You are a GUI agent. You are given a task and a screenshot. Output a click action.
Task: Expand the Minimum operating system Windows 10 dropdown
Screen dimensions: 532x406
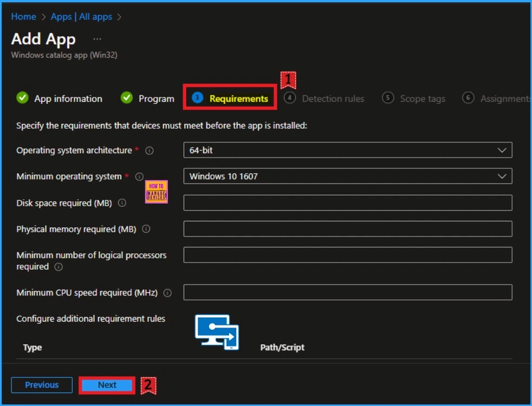pyautogui.click(x=348, y=176)
